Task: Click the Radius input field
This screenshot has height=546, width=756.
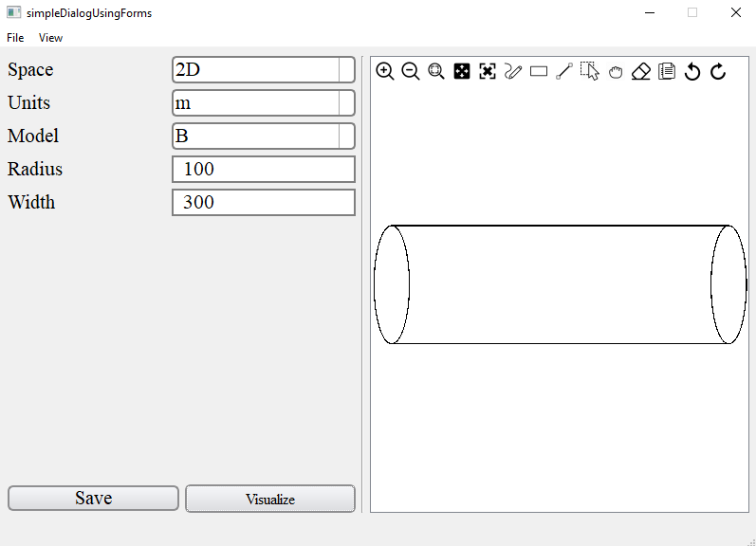Action: 264,169
